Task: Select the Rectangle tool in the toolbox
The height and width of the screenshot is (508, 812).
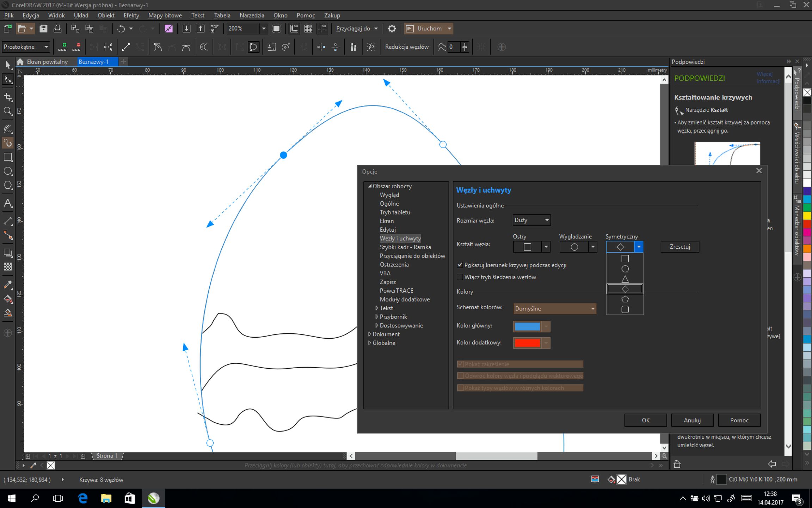Action: 8,157
